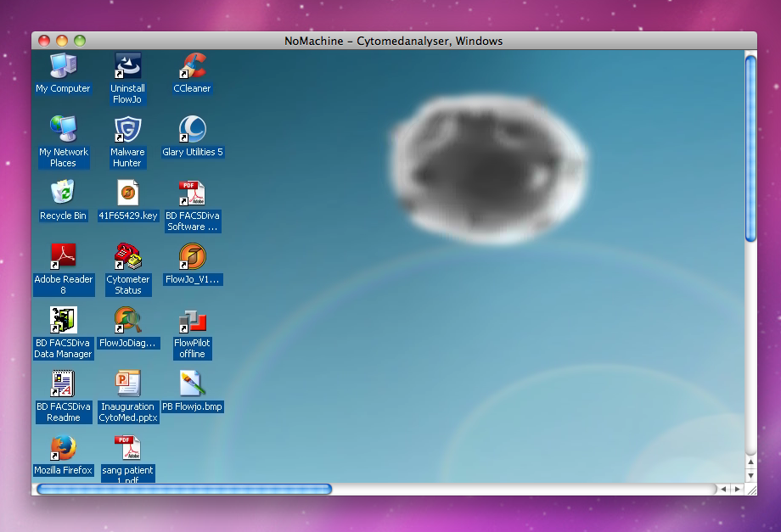Image resolution: width=781 pixels, height=532 pixels.
Task: Click the scroll up arrow
Action: [x=750, y=462]
